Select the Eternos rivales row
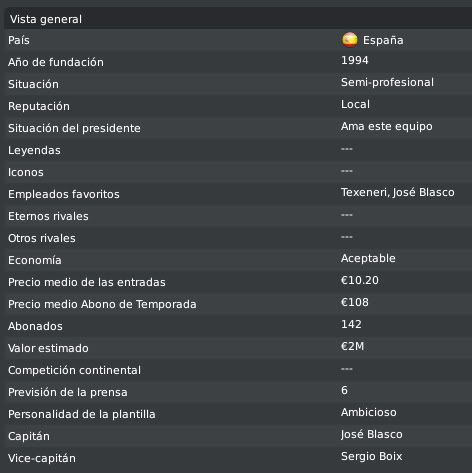Screen dimensions: 472x473 (238, 216)
